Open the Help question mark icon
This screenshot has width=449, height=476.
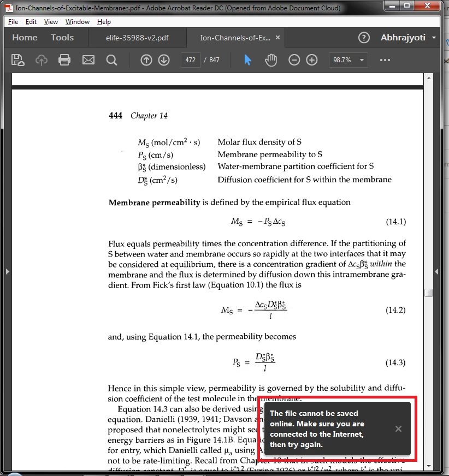click(364, 38)
